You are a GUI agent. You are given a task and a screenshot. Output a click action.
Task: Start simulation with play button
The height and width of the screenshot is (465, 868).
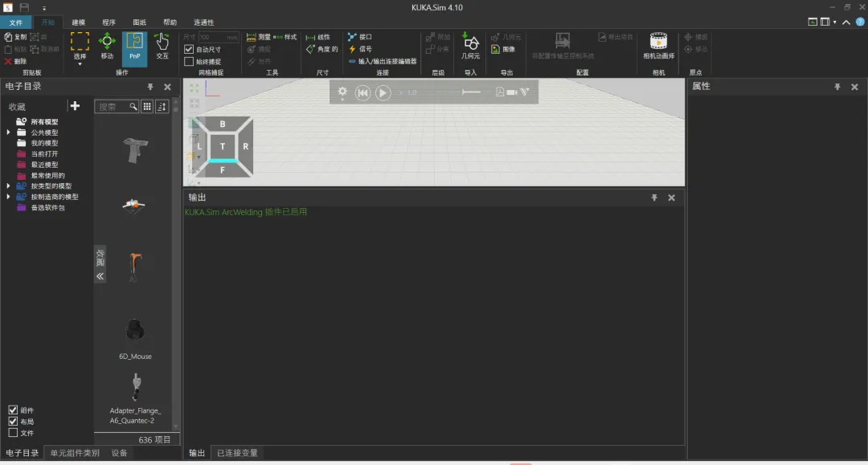(x=383, y=93)
